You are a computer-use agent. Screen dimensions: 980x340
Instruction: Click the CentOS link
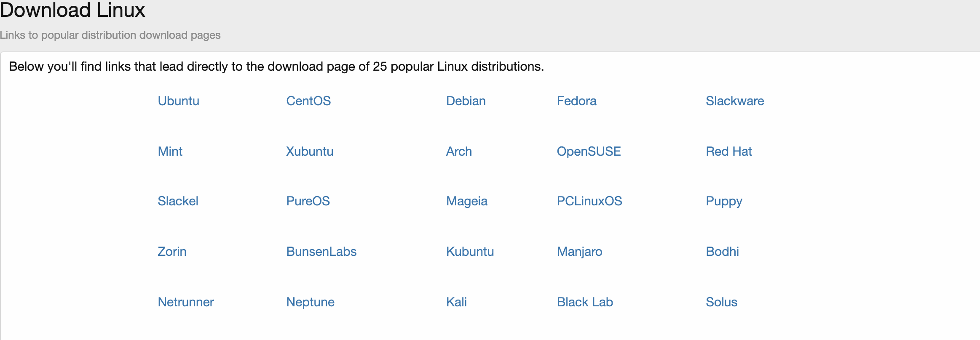tap(308, 101)
